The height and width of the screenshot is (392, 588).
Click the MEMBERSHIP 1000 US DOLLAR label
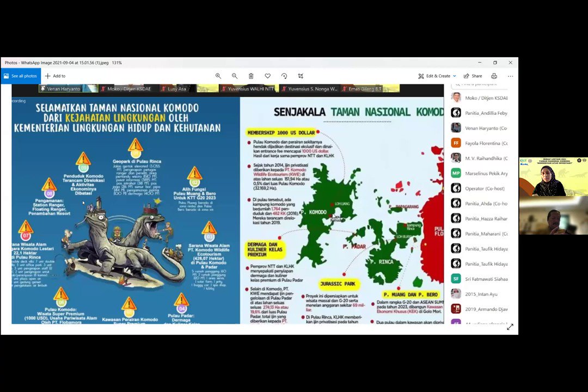281,132
